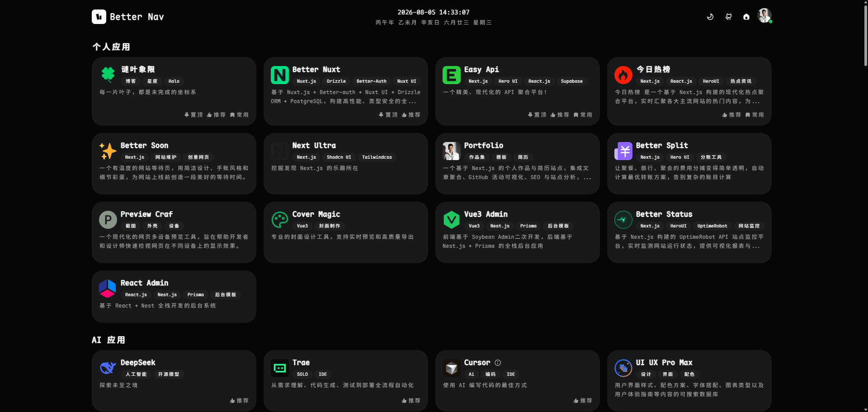The width and height of the screenshot is (868, 412).
Task: Click the 置顶 pin label on 谜叶象限 card
Action: (x=193, y=115)
